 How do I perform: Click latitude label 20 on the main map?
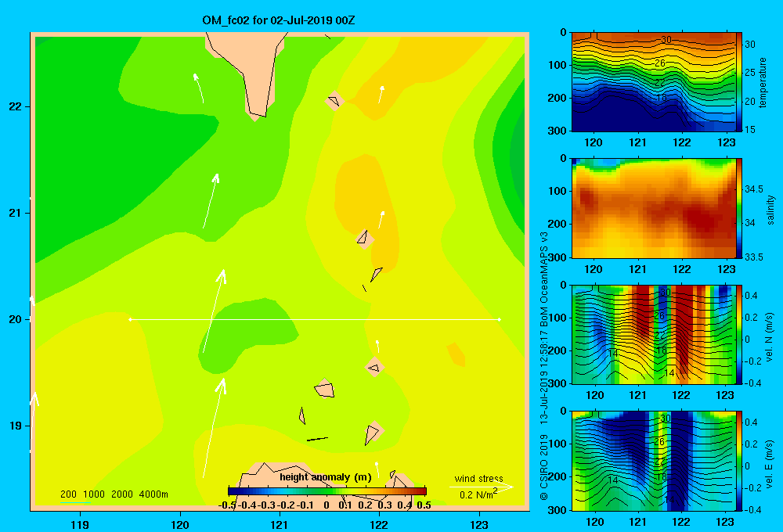point(16,319)
